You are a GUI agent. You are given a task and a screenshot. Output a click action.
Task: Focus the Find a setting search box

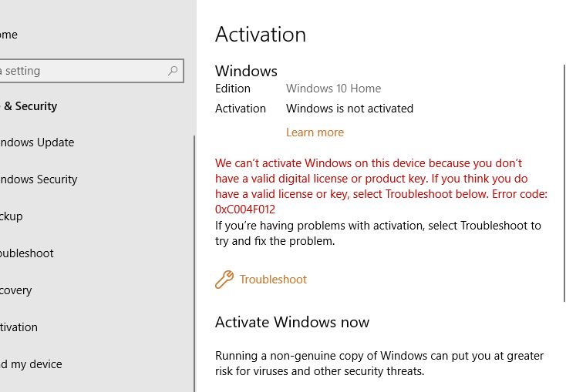(92, 71)
